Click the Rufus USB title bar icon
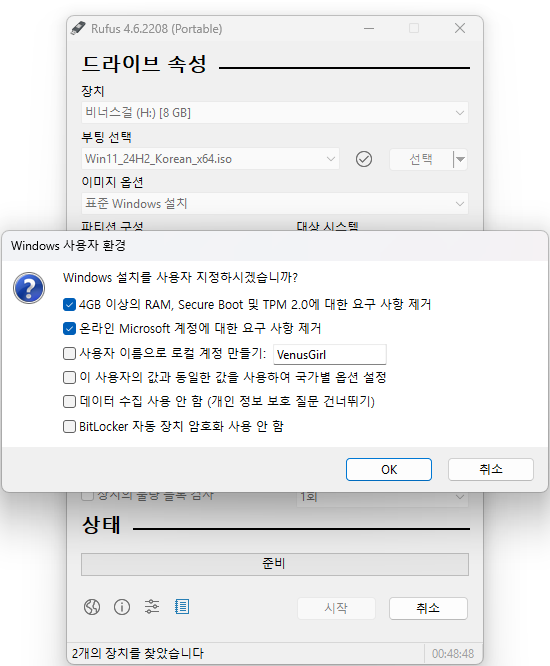This screenshot has width=550, height=666. pos(78,28)
